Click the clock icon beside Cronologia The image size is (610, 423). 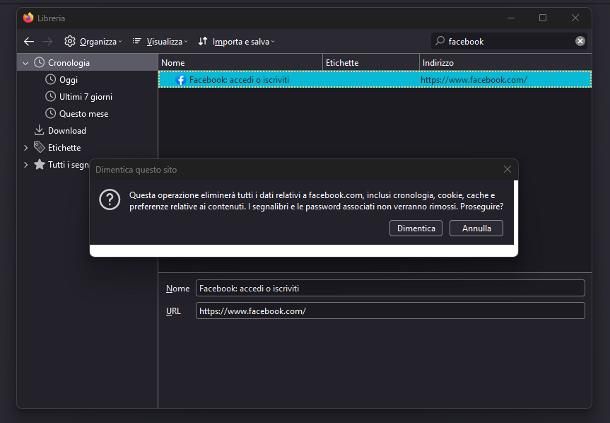tap(39, 62)
